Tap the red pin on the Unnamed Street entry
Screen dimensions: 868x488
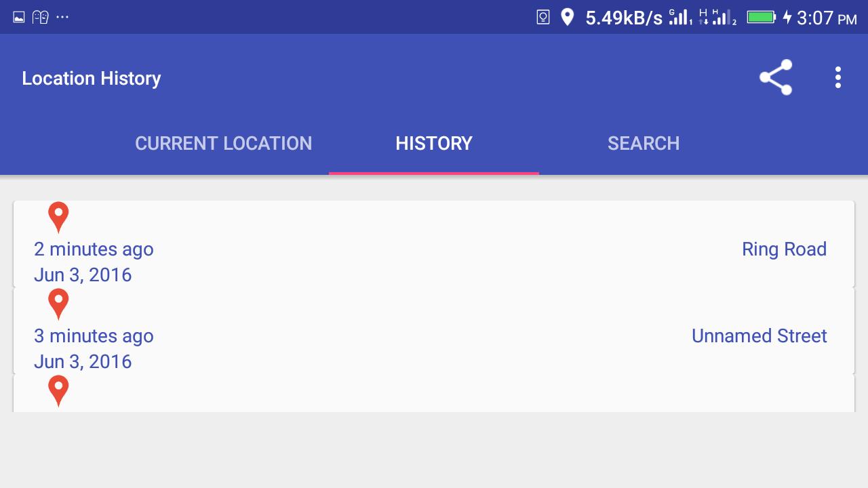click(x=58, y=304)
